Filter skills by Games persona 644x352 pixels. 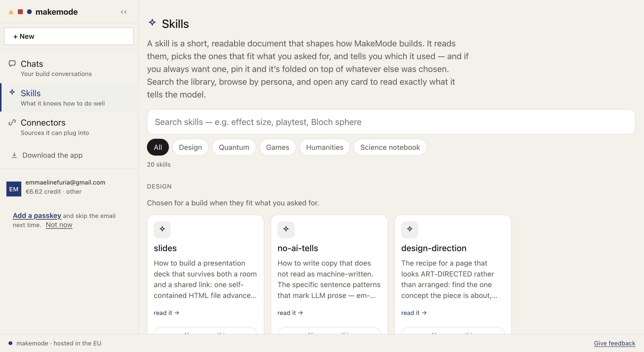click(277, 147)
